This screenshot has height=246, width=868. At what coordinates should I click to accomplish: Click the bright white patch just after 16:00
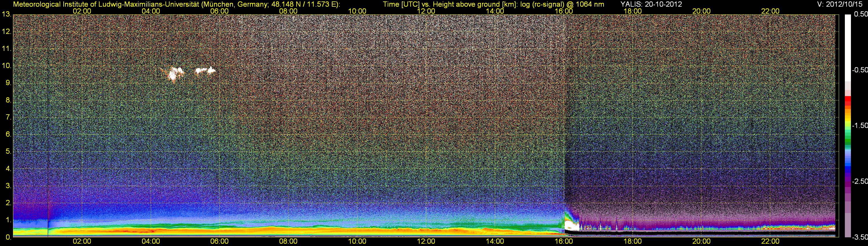click(x=571, y=225)
